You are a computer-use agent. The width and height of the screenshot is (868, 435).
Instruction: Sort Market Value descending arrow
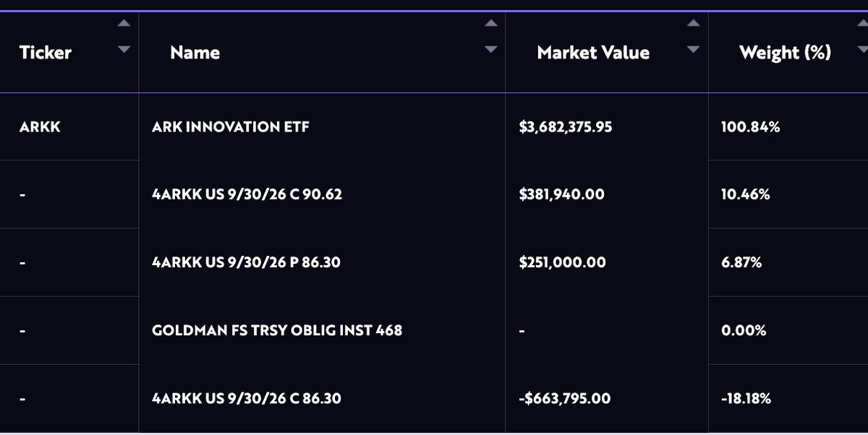click(x=694, y=49)
